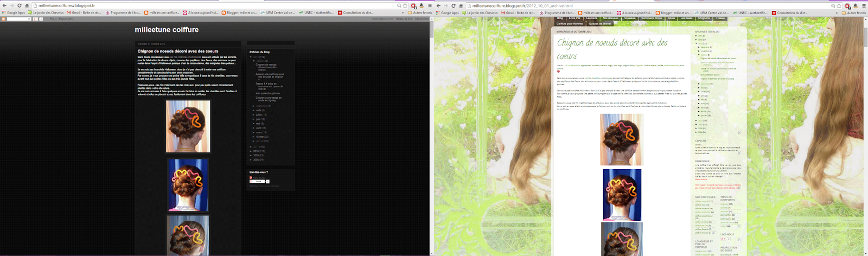
Task: Open the Coiffure pour Homme tab on green blog
Action: [x=570, y=23]
